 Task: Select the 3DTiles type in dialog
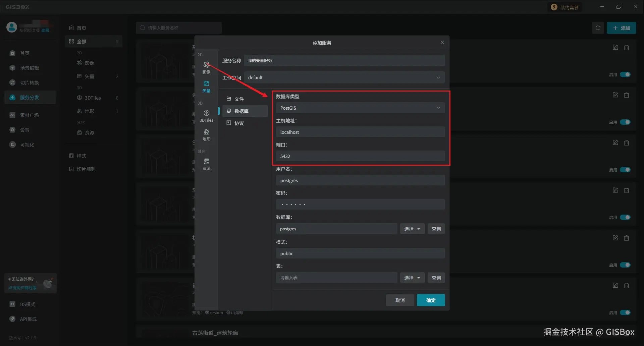(206, 116)
